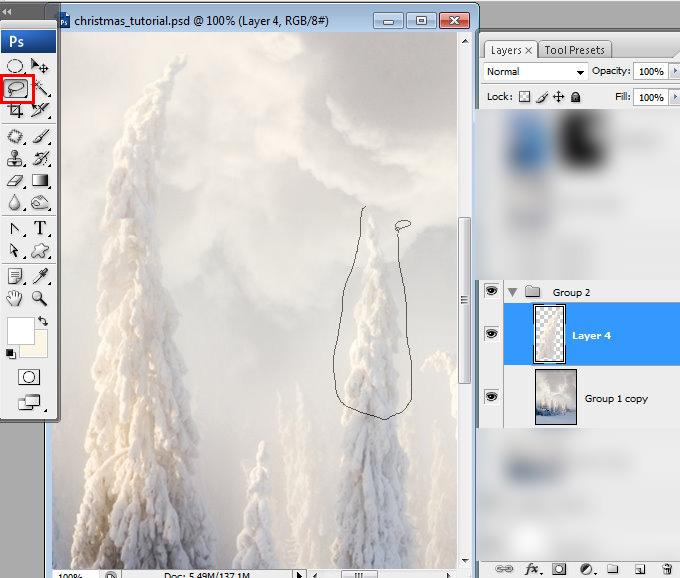680x578 pixels.
Task: Hide the Layer 4 layer
Action: point(491,333)
